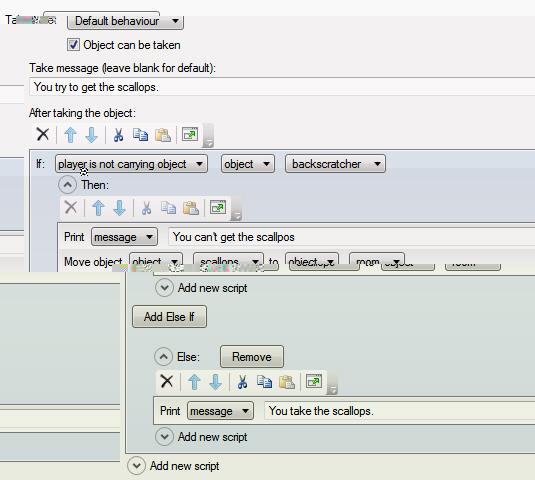The width and height of the screenshot is (535, 480).
Task: Click the Take message text field
Action: pyautogui.click(x=282, y=87)
